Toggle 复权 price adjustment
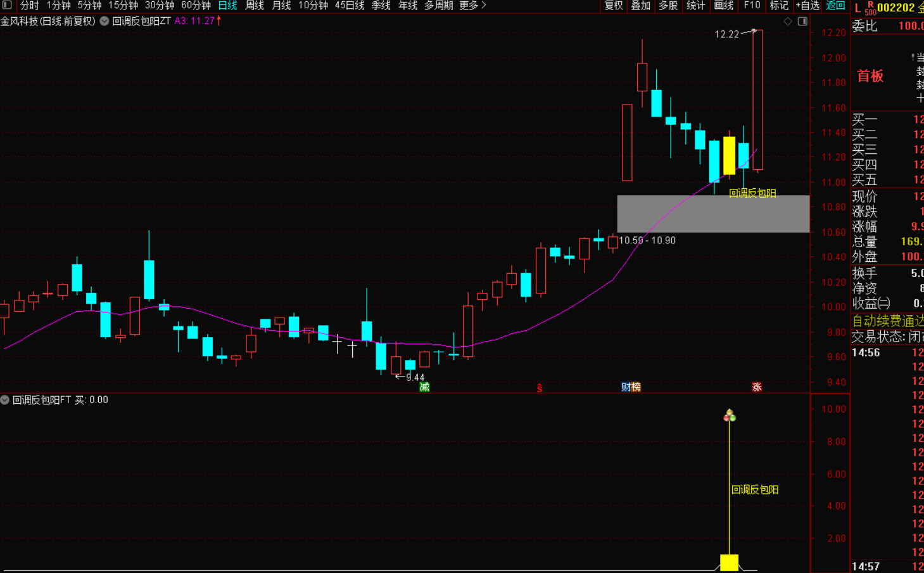This screenshot has width=924, height=573. tap(614, 6)
